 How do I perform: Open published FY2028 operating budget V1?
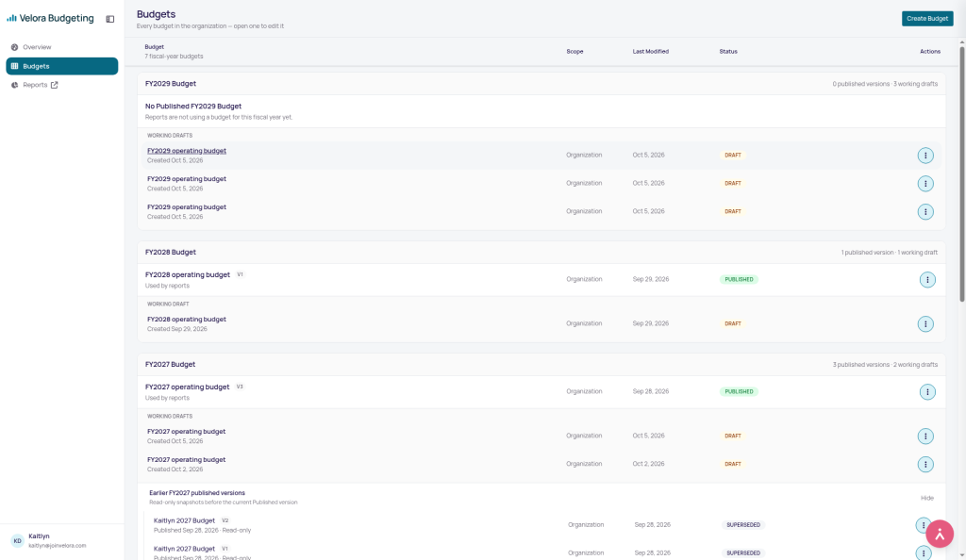pos(188,275)
